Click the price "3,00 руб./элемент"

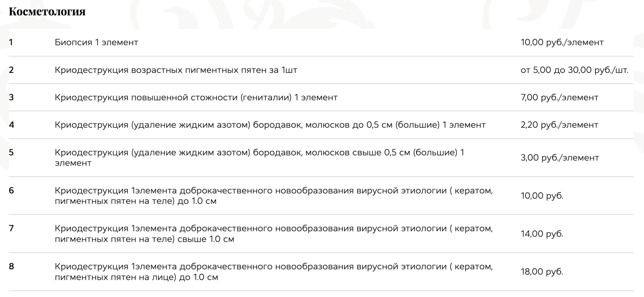pos(559,158)
